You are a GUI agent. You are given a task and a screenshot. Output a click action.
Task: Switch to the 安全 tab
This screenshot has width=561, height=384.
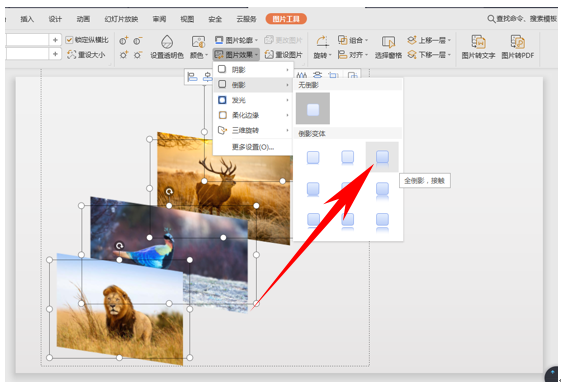pyautogui.click(x=215, y=19)
